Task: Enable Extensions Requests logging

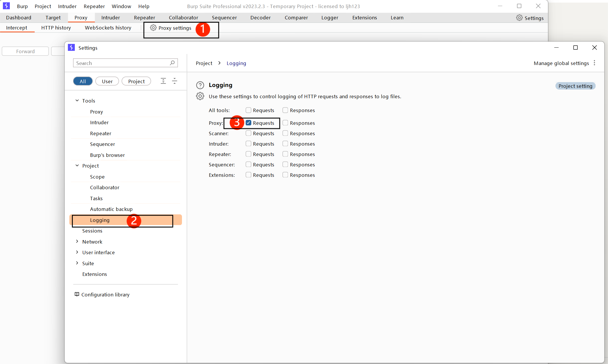Action: tap(248, 175)
